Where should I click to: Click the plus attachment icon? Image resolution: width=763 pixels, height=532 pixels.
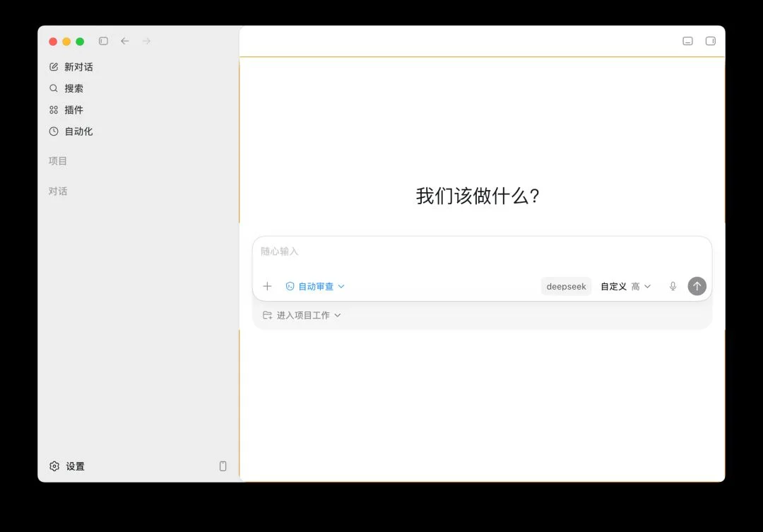click(267, 286)
